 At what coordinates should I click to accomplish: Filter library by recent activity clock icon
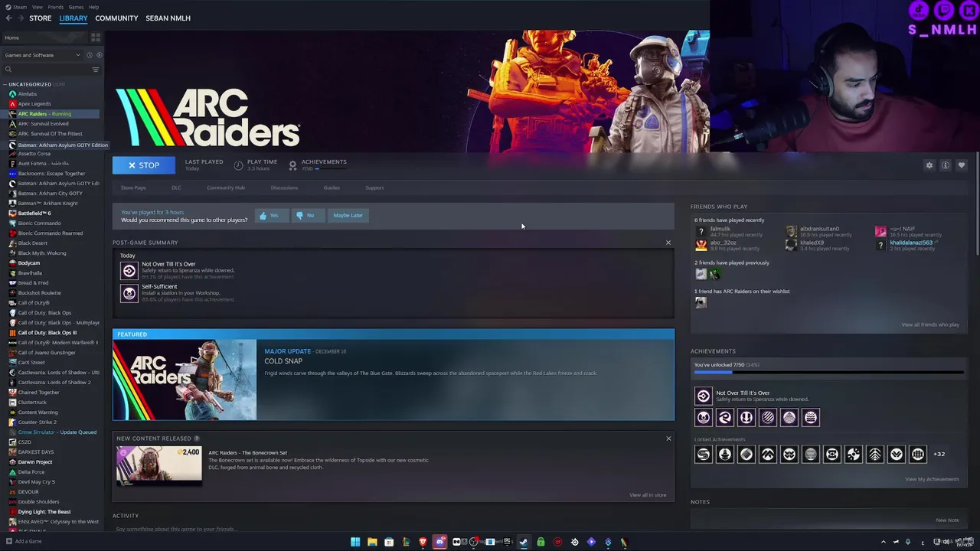click(89, 55)
